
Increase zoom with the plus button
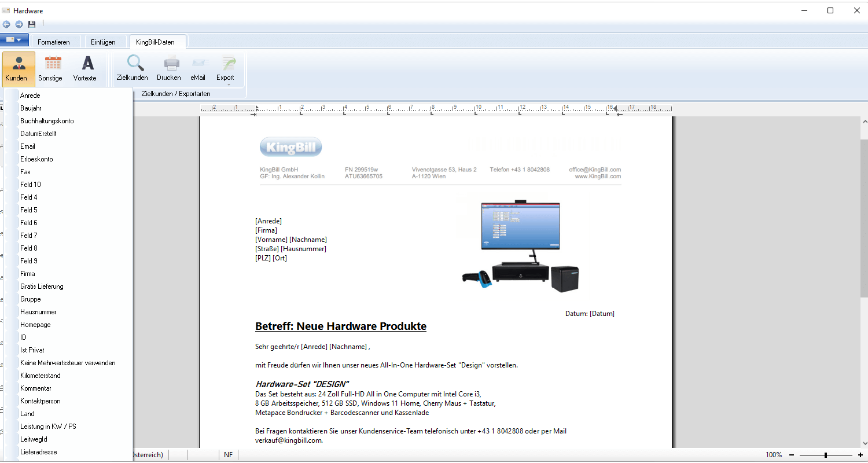tap(860, 455)
